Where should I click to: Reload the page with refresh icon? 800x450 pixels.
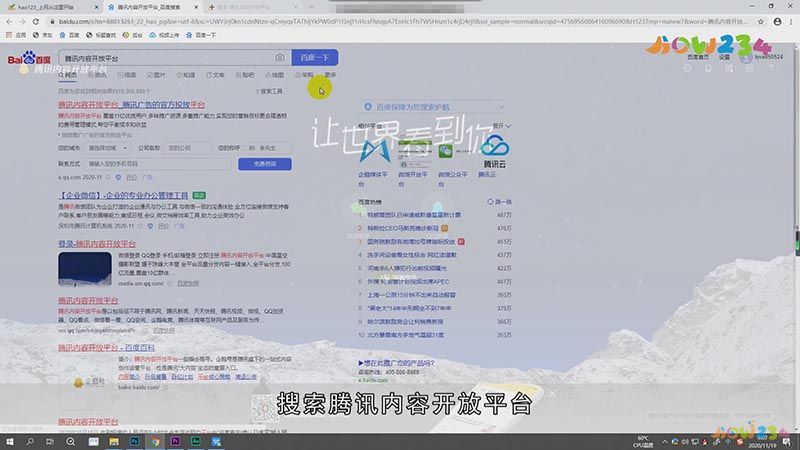[36, 21]
